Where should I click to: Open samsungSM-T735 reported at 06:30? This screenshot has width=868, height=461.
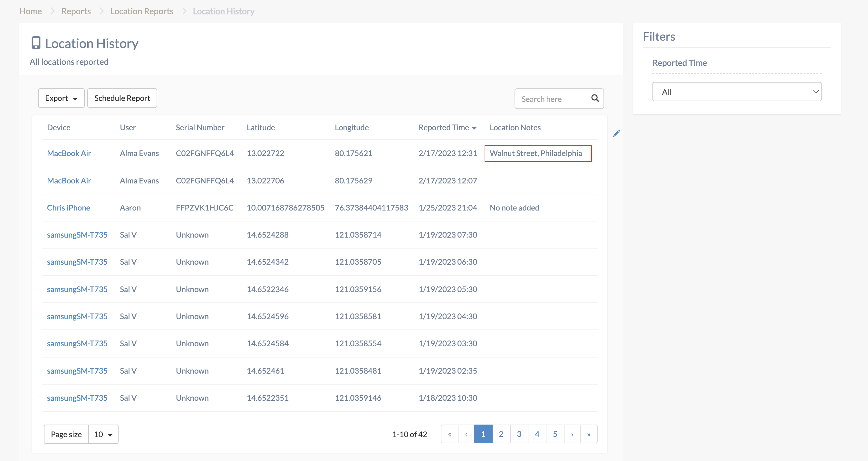coord(77,262)
